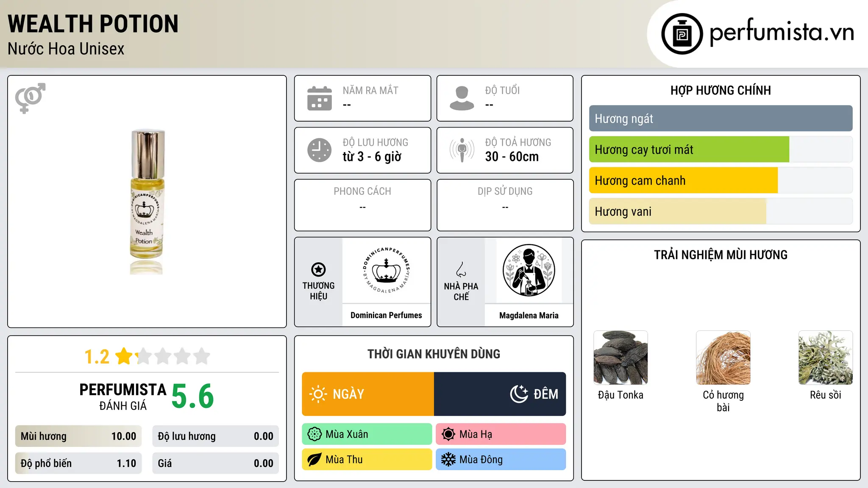Click the Hương cam chanh accord bar
This screenshot has height=488, width=868.
(x=721, y=180)
